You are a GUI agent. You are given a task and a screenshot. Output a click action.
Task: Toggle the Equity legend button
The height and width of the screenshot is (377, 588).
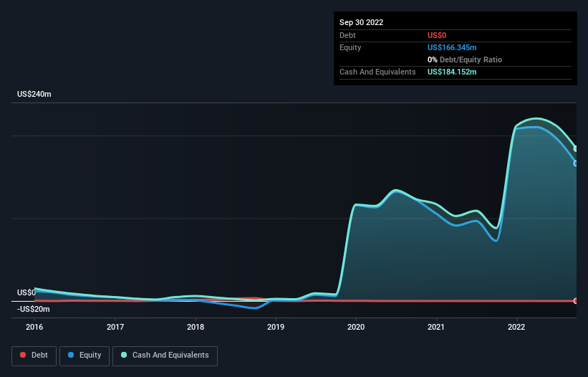85,355
